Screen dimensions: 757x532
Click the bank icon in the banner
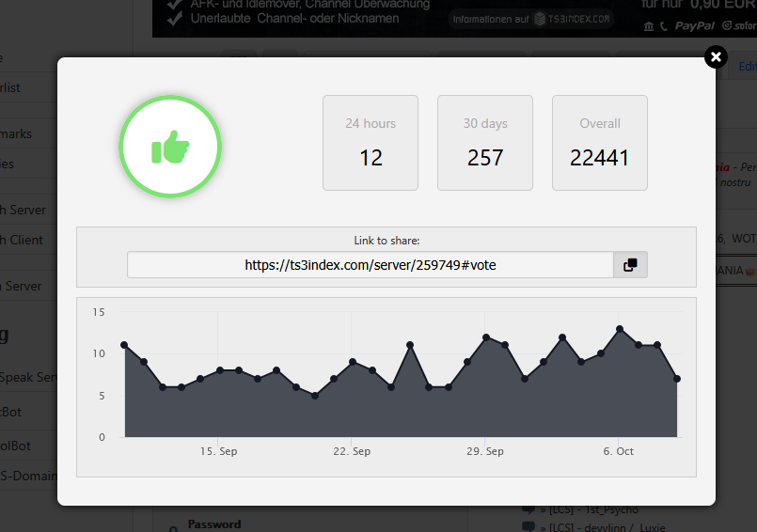pos(649,26)
